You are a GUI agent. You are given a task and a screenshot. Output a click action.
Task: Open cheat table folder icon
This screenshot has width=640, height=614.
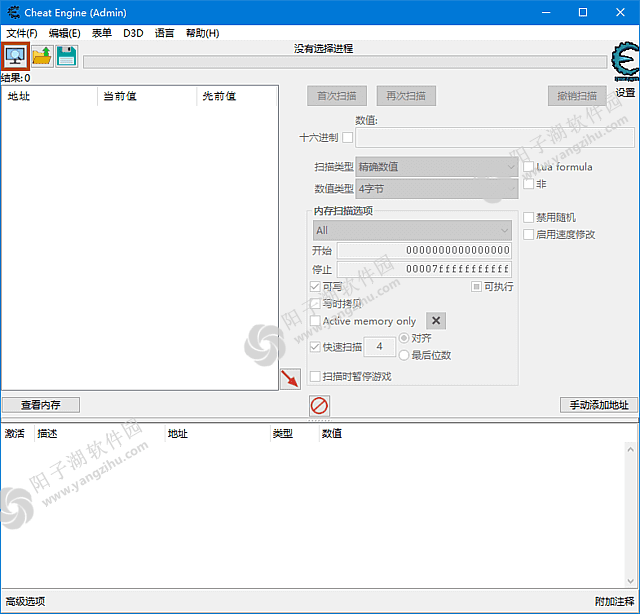pos(42,56)
